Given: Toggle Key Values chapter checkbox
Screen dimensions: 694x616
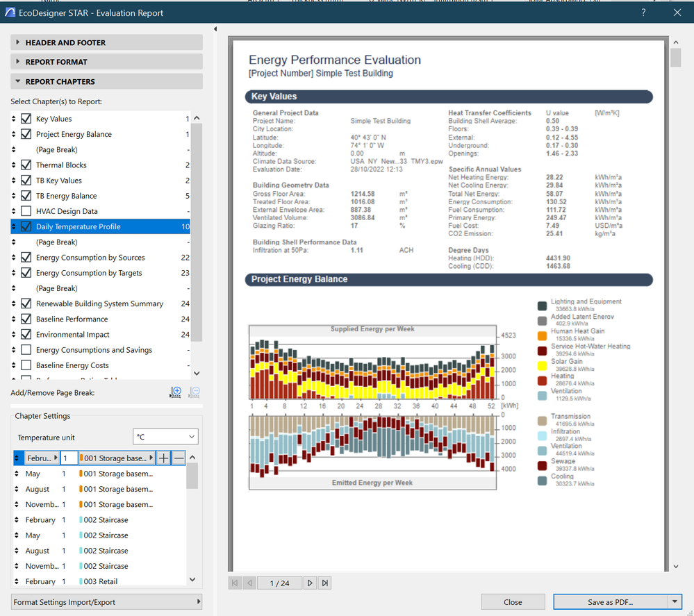Looking at the screenshot, I should pos(26,119).
